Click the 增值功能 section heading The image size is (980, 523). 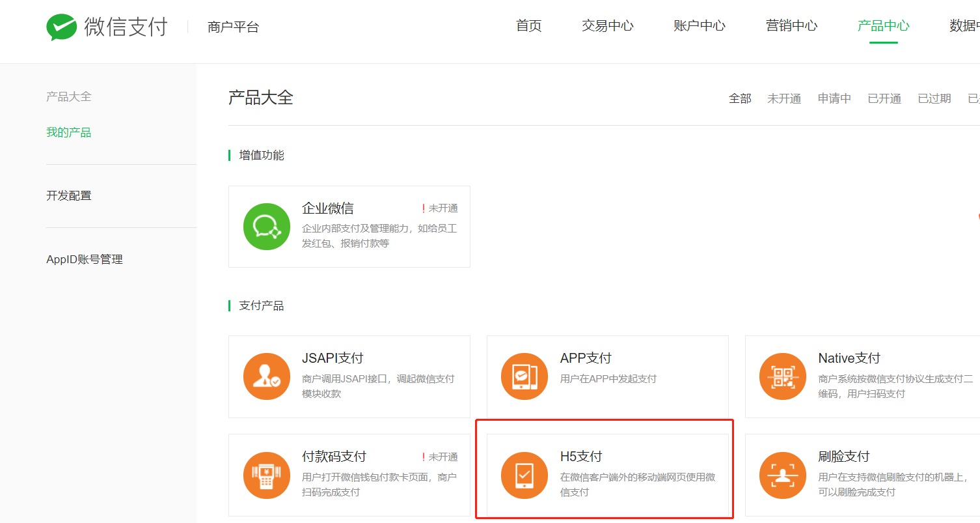coord(262,155)
